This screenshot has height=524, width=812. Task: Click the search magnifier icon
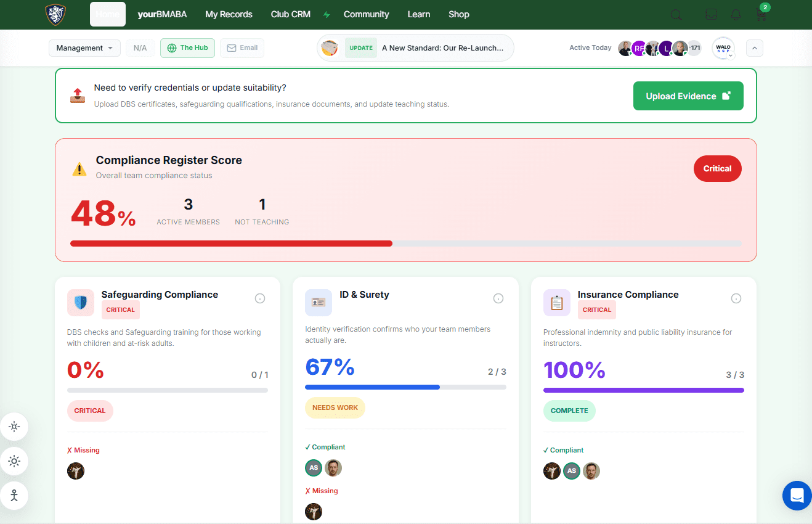(676, 15)
